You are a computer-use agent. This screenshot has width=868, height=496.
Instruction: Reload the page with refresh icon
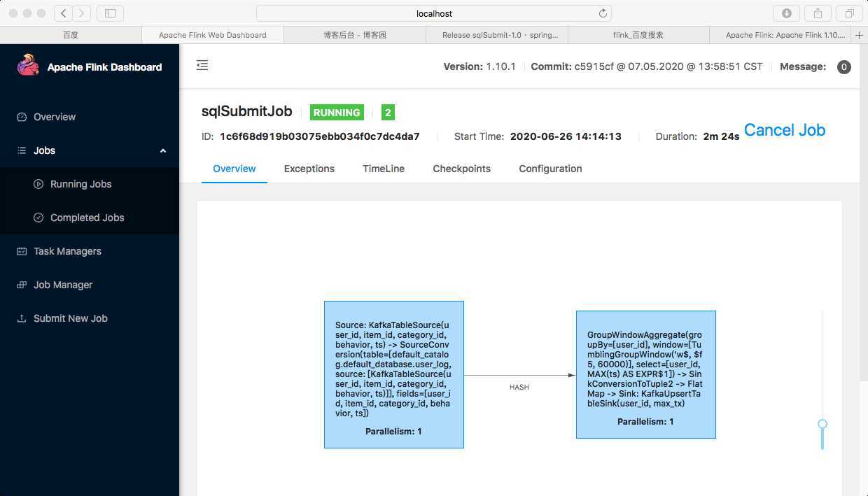[603, 13]
